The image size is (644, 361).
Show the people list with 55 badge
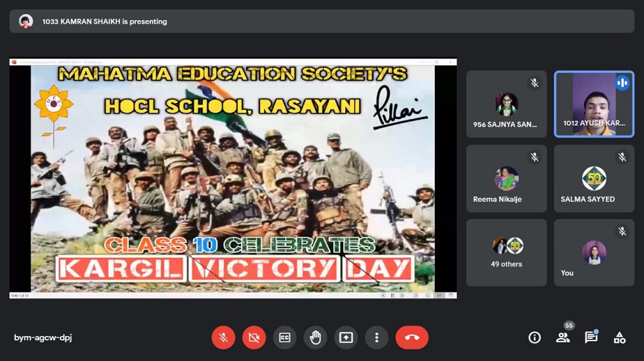click(563, 337)
